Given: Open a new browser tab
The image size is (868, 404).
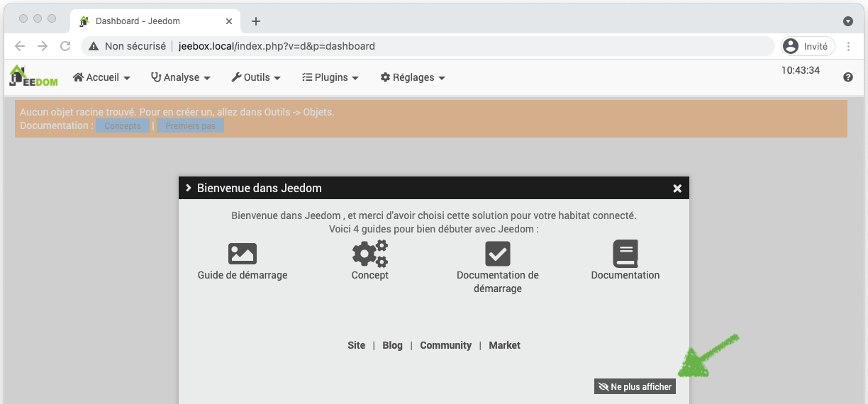Looking at the screenshot, I should pyautogui.click(x=256, y=21).
